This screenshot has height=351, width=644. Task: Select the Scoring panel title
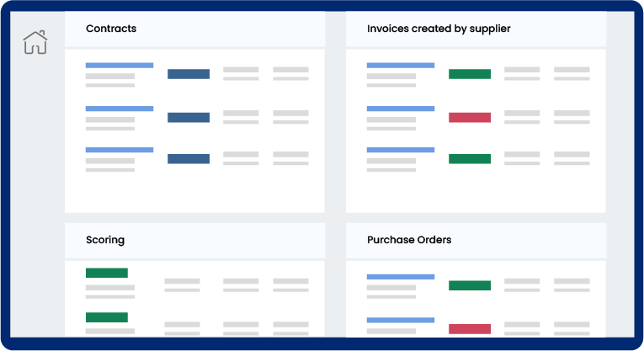click(x=105, y=240)
